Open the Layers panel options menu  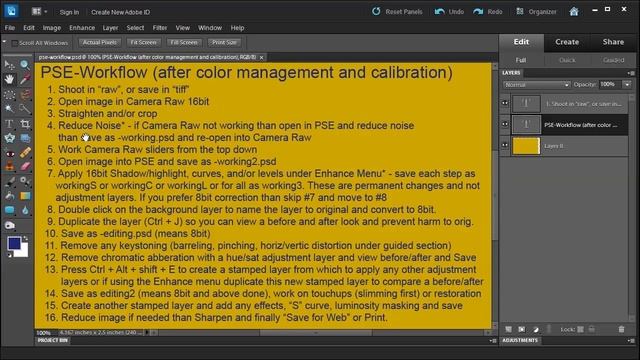(x=631, y=73)
